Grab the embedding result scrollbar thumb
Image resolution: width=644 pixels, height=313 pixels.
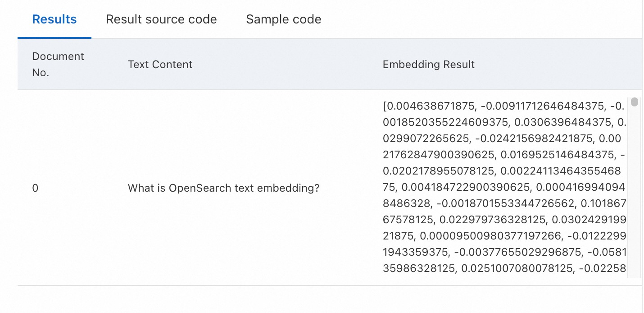coord(635,102)
